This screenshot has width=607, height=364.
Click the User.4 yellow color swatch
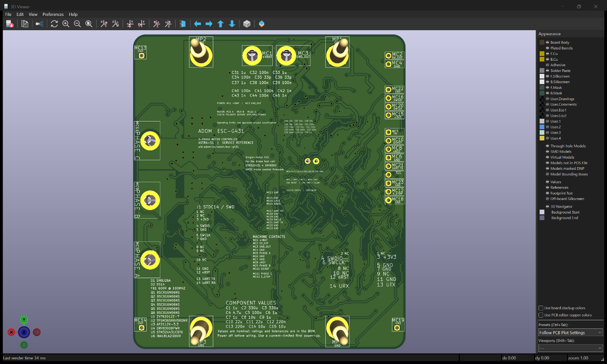click(542, 138)
